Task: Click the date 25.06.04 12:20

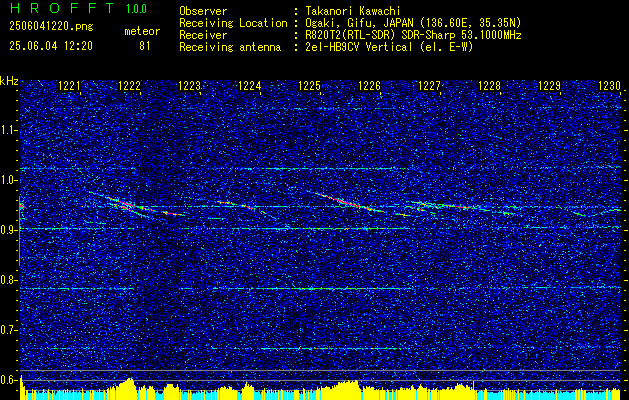Action: [51, 46]
